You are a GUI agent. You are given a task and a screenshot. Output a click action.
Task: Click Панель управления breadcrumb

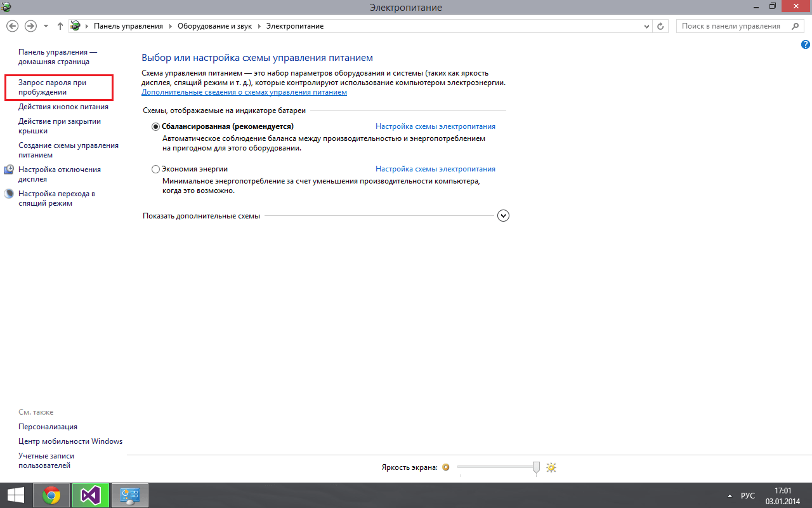tap(128, 26)
